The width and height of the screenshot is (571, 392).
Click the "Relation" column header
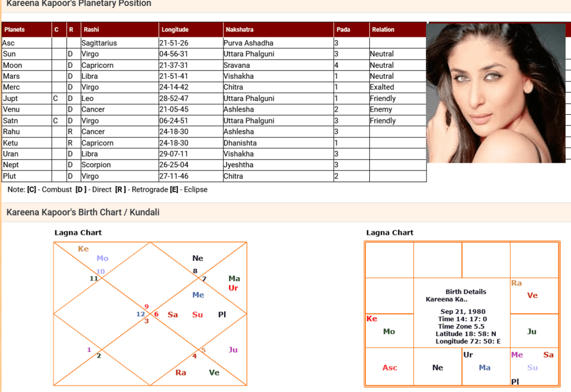pyautogui.click(x=383, y=30)
